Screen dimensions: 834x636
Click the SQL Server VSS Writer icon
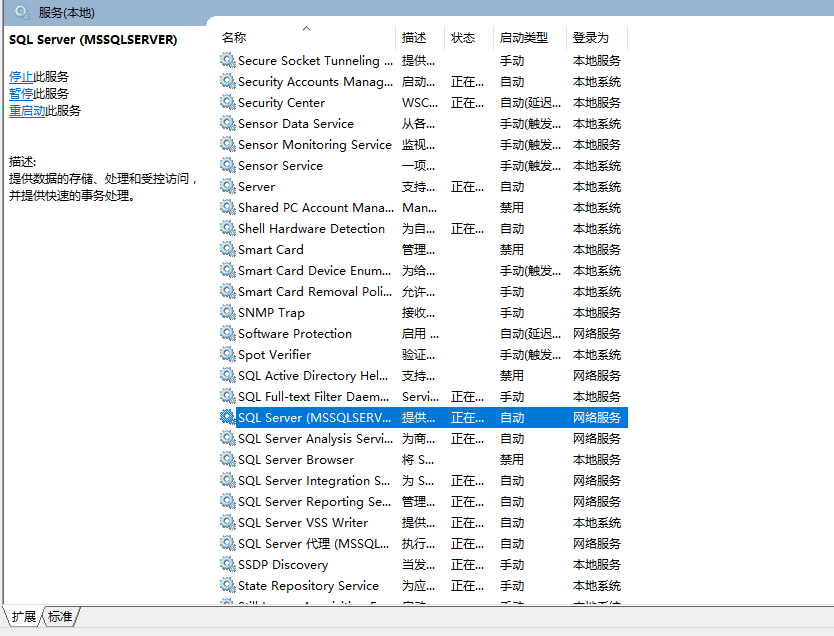coord(228,522)
